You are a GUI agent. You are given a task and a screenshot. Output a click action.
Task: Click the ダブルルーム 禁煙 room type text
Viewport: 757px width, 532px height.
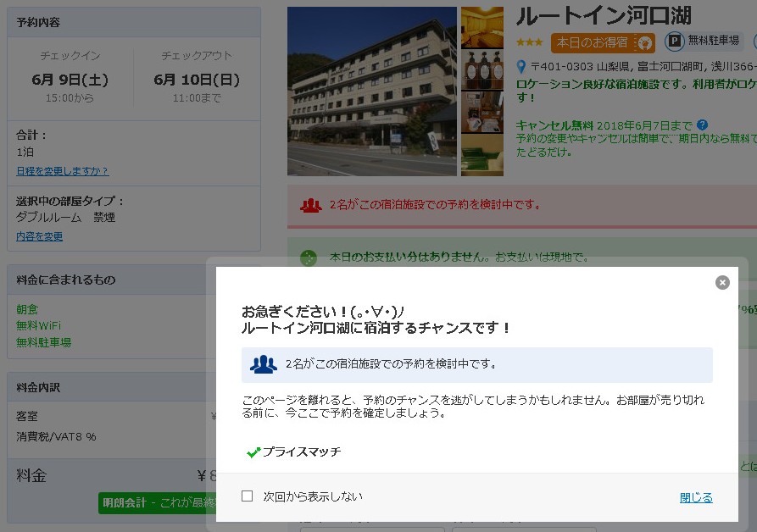coord(65,218)
